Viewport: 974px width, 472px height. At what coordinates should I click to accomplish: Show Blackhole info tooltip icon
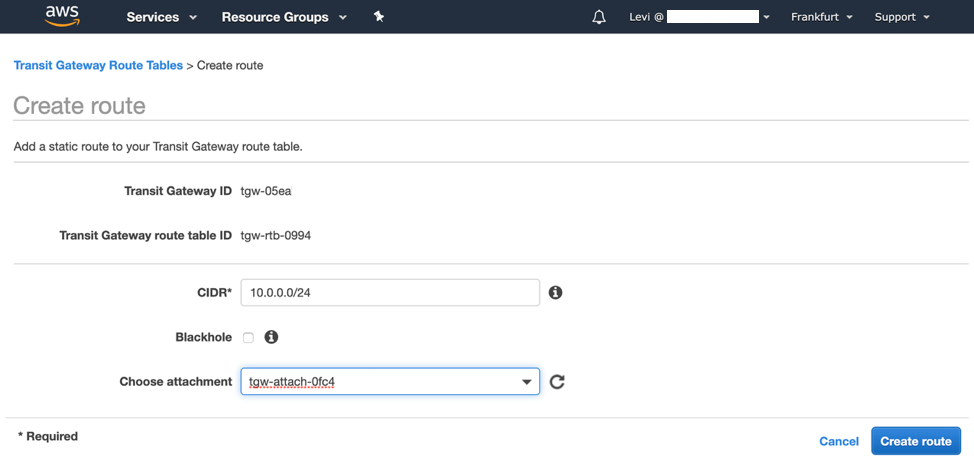click(271, 337)
